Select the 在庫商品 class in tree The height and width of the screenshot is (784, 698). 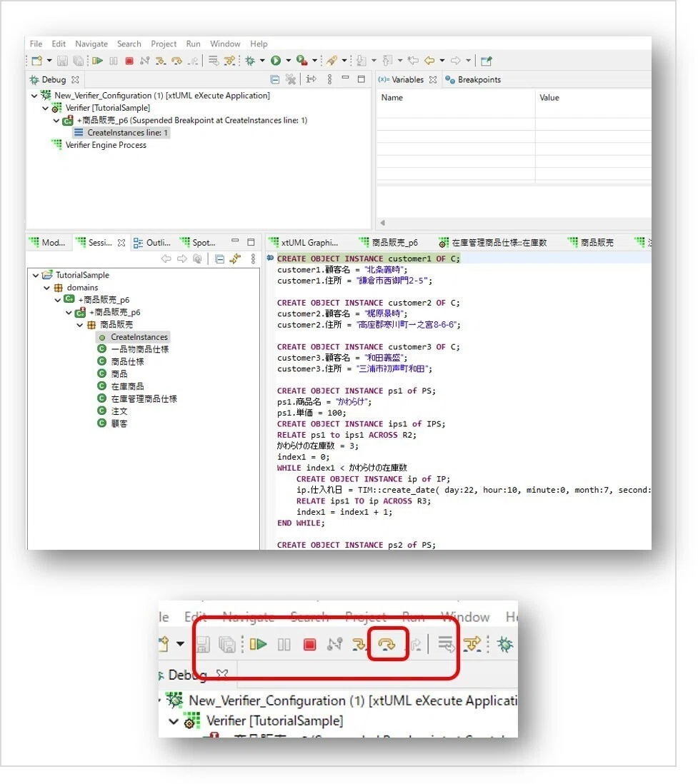121,387
